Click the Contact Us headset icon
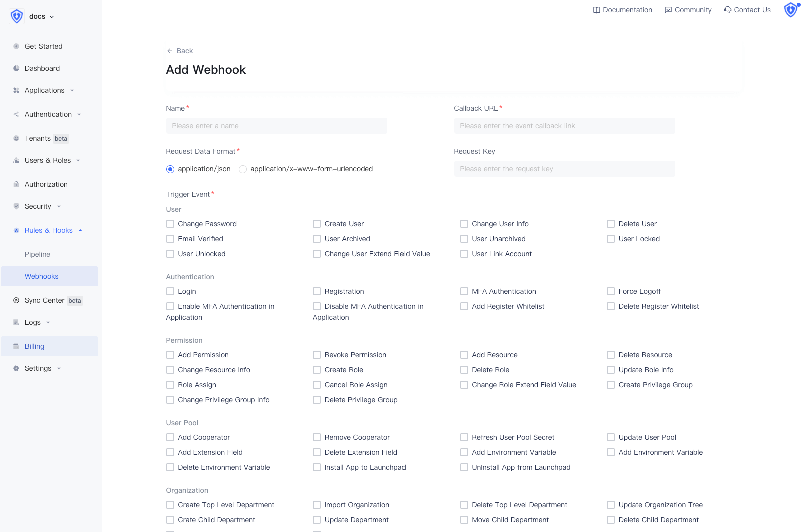 tap(727, 10)
